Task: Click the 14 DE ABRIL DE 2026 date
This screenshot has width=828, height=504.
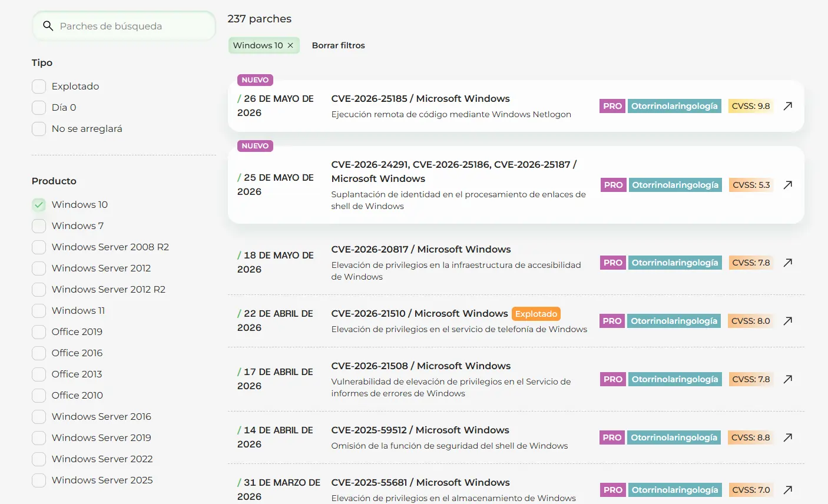Action: point(275,437)
